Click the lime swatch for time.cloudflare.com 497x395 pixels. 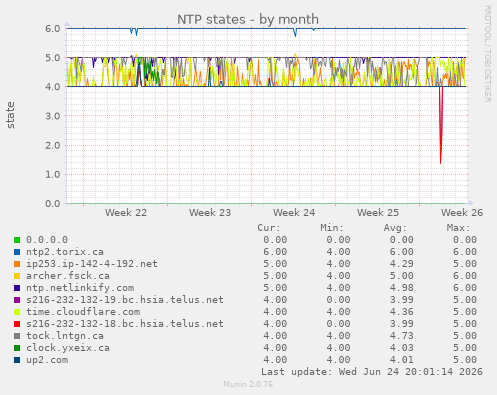click(x=17, y=312)
